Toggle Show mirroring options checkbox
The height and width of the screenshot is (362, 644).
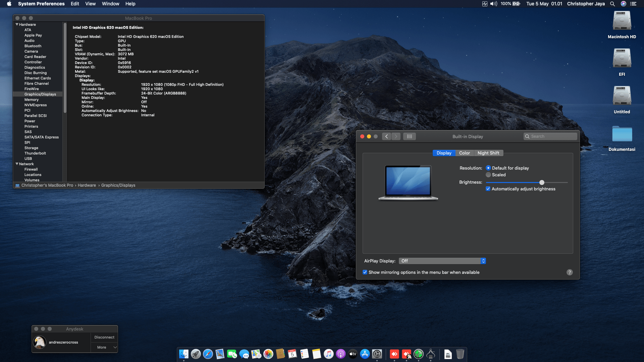365,272
